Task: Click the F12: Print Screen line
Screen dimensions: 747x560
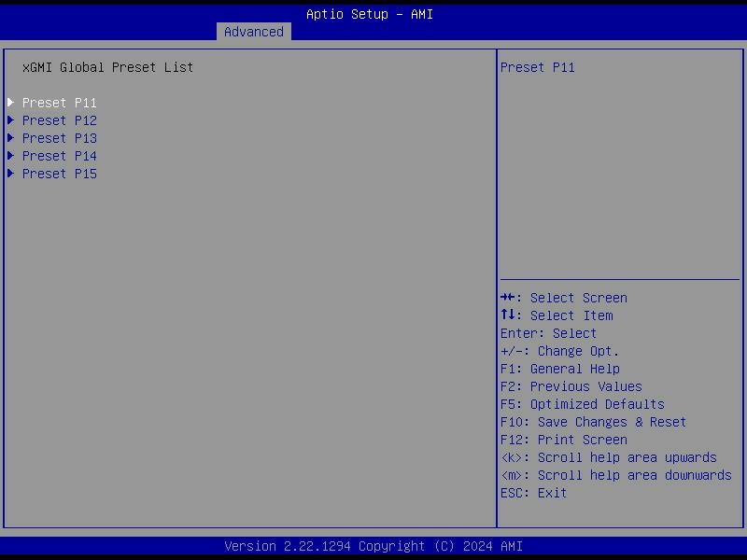Action: 564,440
